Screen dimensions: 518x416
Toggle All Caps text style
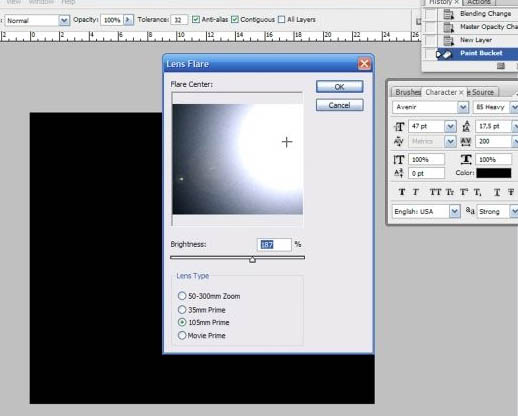(435, 192)
